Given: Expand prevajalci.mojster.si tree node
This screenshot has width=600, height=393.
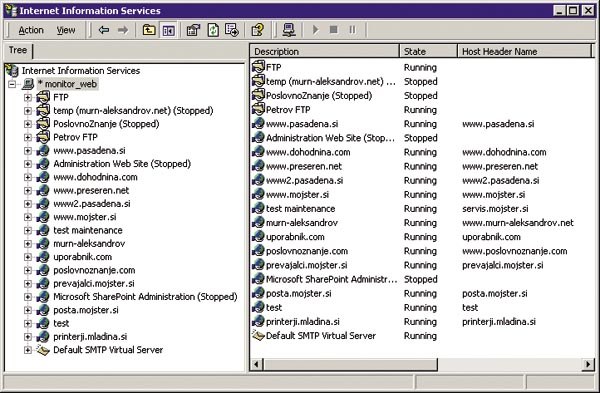Looking at the screenshot, I should (x=28, y=284).
